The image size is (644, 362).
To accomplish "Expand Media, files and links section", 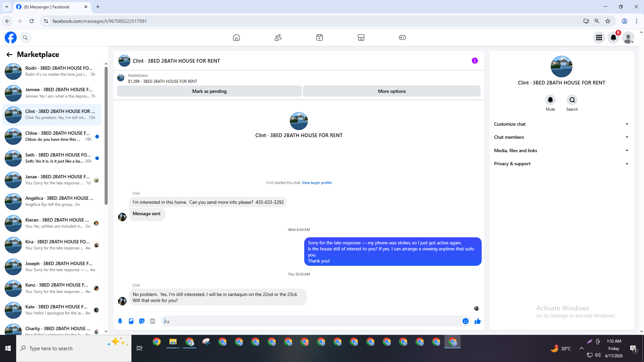I will point(561,150).
